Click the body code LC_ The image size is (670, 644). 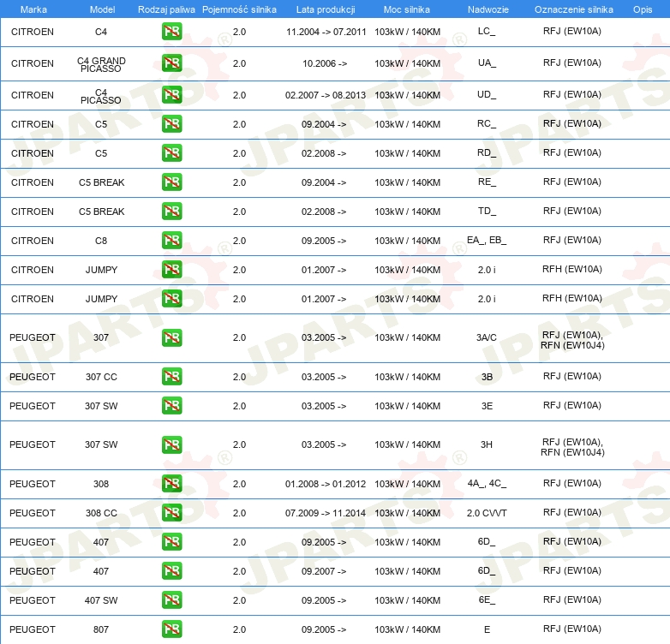487,31
